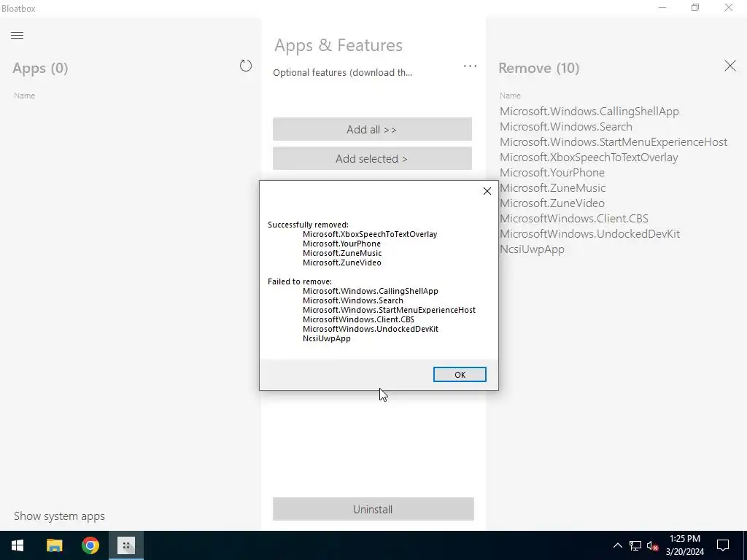Close the Bloatbox window
The height and width of the screenshot is (560, 747).
(729, 7)
